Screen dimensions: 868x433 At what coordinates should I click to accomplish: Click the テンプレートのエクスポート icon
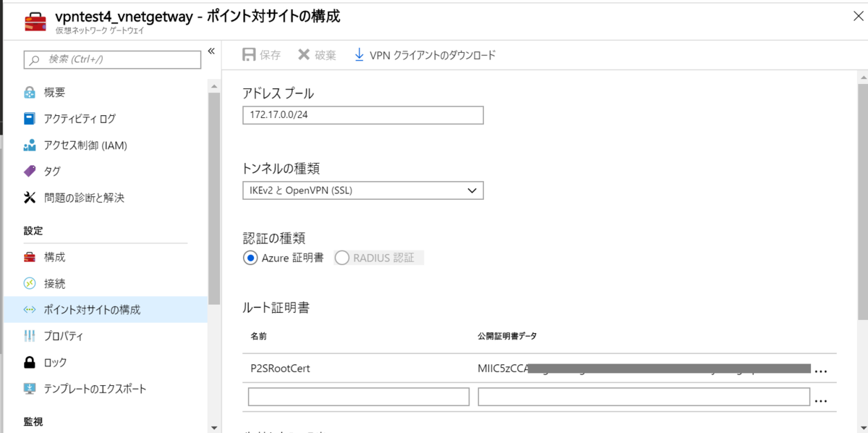tap(30, 389)
